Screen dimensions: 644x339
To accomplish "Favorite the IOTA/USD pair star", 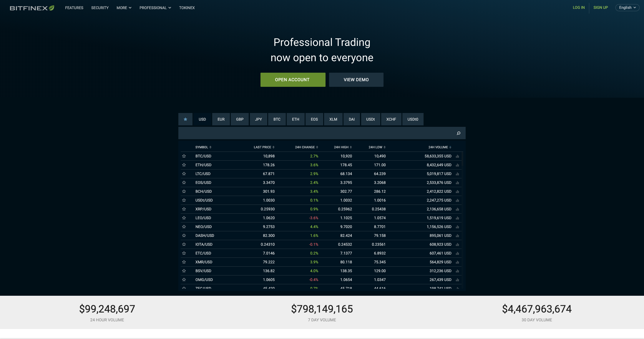I will 184,244.
